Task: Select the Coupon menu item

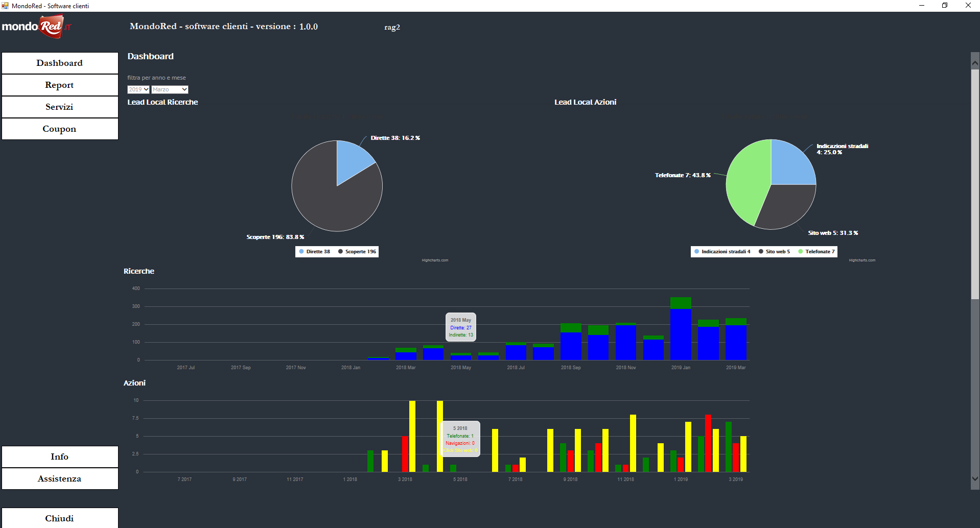Action: 60,129
